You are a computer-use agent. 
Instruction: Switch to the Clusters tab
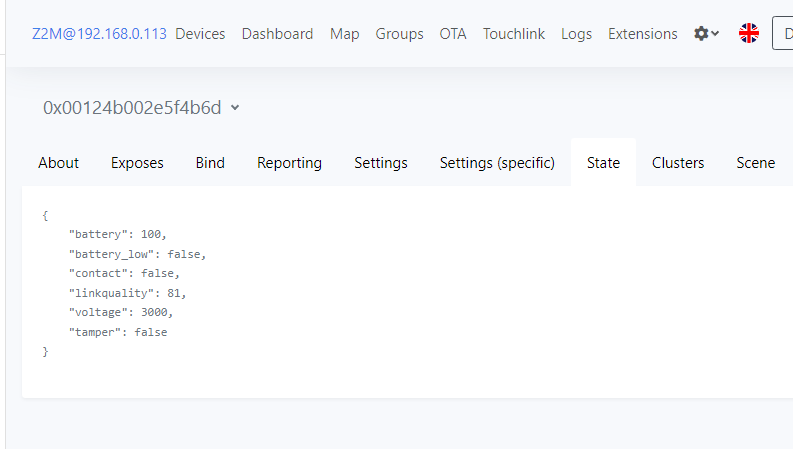point(678,163)
